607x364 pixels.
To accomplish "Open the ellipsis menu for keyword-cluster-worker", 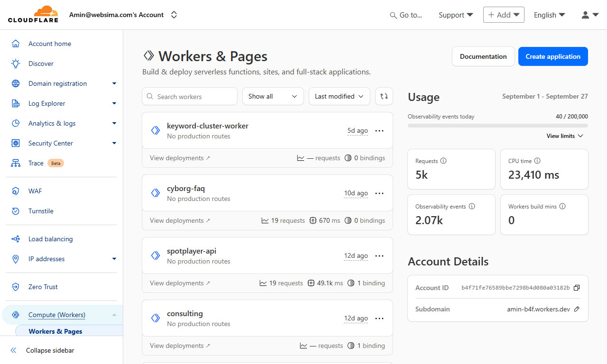I will pos(379,130).
